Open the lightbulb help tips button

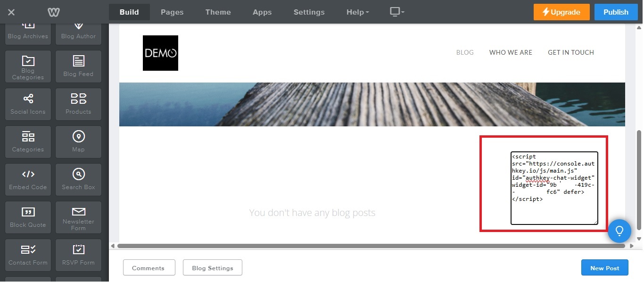click(619, 231)
